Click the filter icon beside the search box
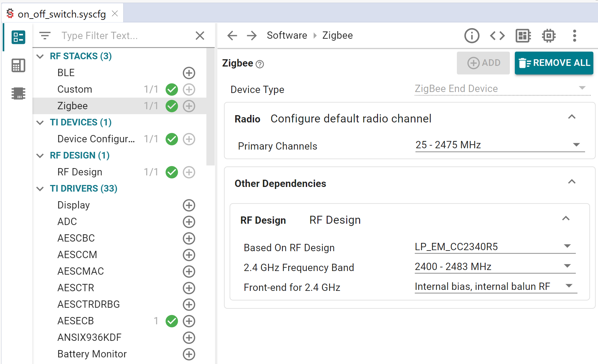The height and width of the screenshot is (364, 598). click(45, 35)
